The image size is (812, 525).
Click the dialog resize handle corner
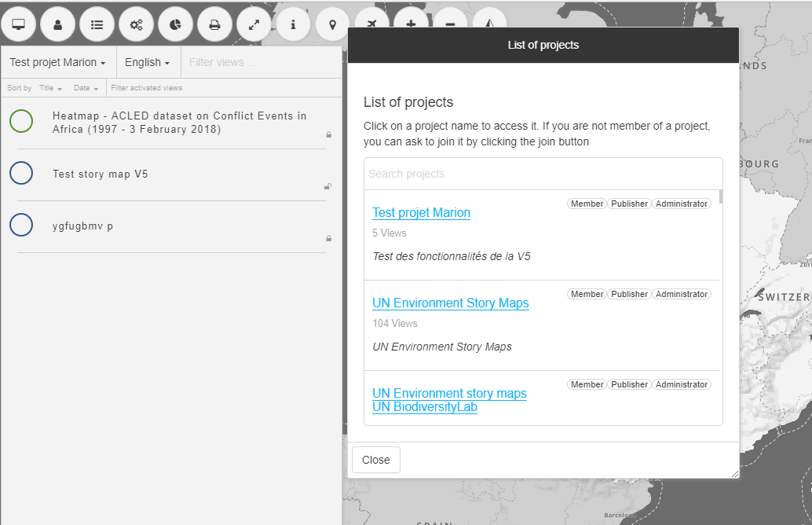735,474
